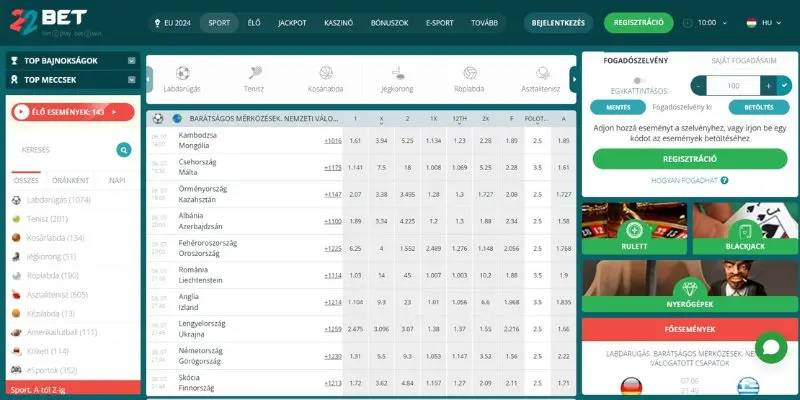Open Tenisz (201) in the sidebar
This screenshot has height=400, width=800.
click(x=47, y=219)
